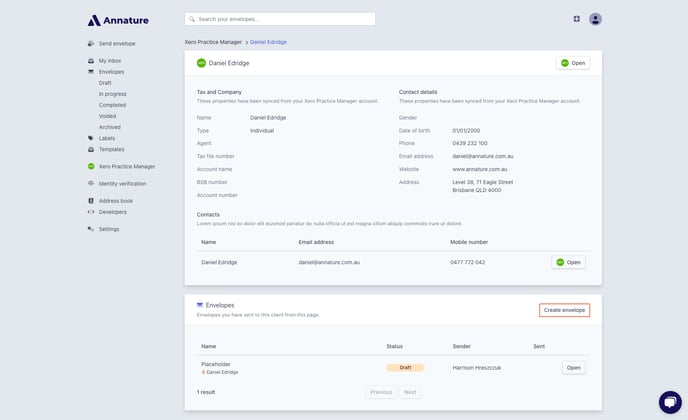Click the Search your envelopes field
The width and height of the screenshot is (688, 420).
pos(280,19)
